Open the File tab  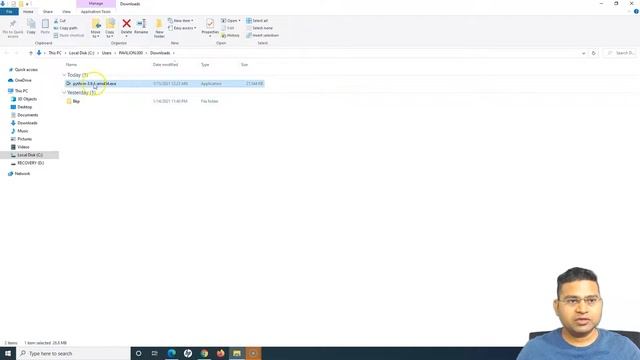click(x=9, y=12)
